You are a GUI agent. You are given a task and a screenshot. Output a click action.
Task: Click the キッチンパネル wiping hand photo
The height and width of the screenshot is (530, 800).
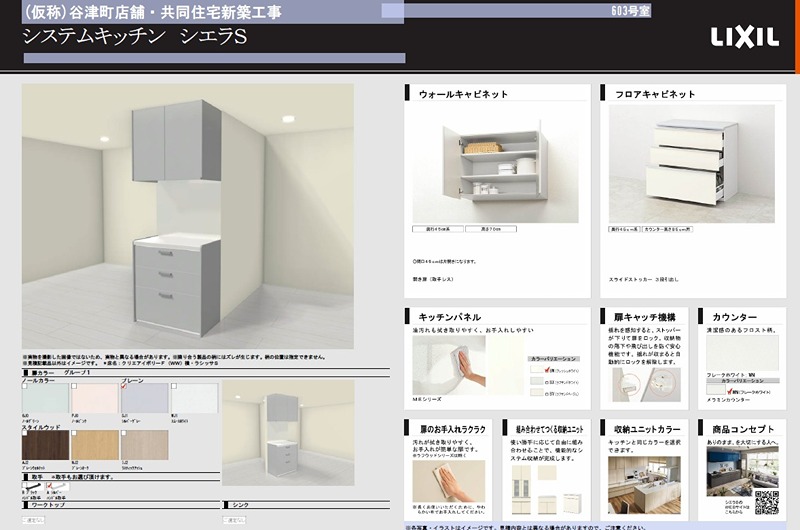click(x=449, y=365)
